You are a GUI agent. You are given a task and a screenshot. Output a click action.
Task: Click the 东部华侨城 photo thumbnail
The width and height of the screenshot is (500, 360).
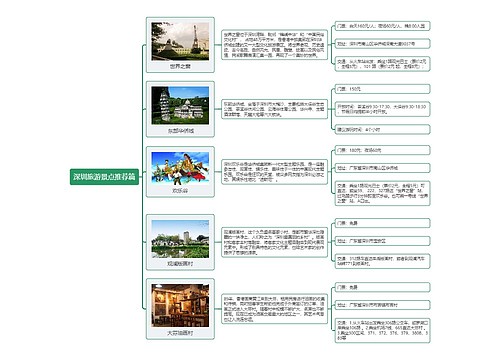pyautogui.click(x=180, y=105)
